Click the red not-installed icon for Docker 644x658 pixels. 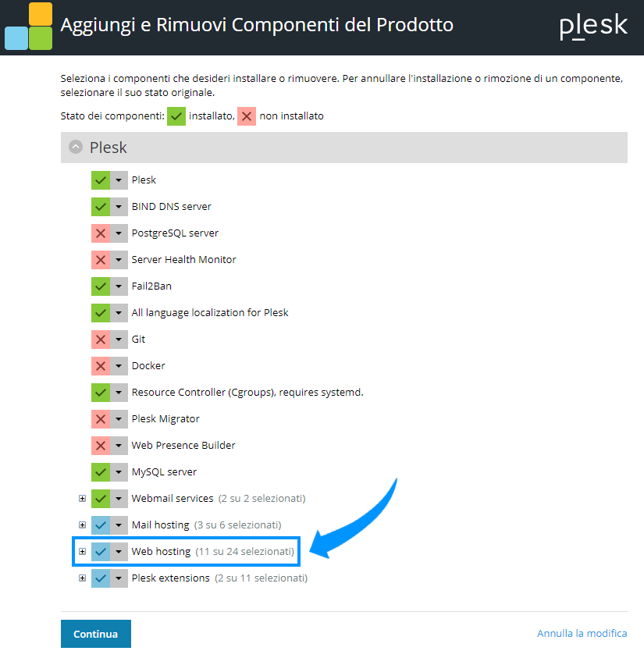pos(101,366)
